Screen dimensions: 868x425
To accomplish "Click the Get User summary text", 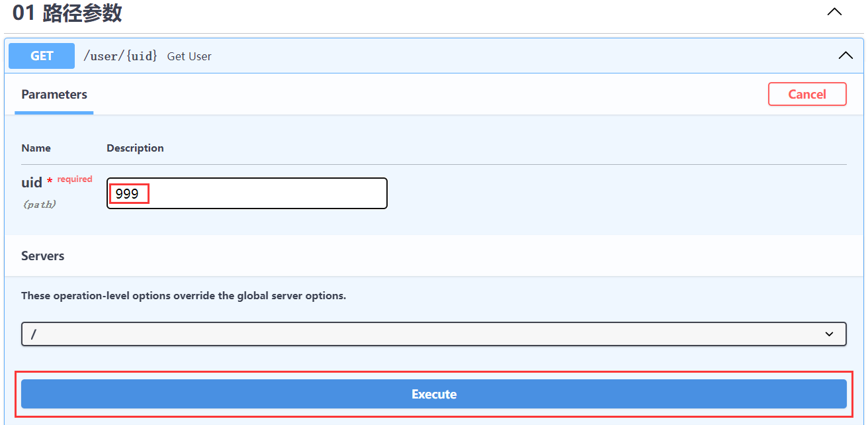I will point(189,56).
